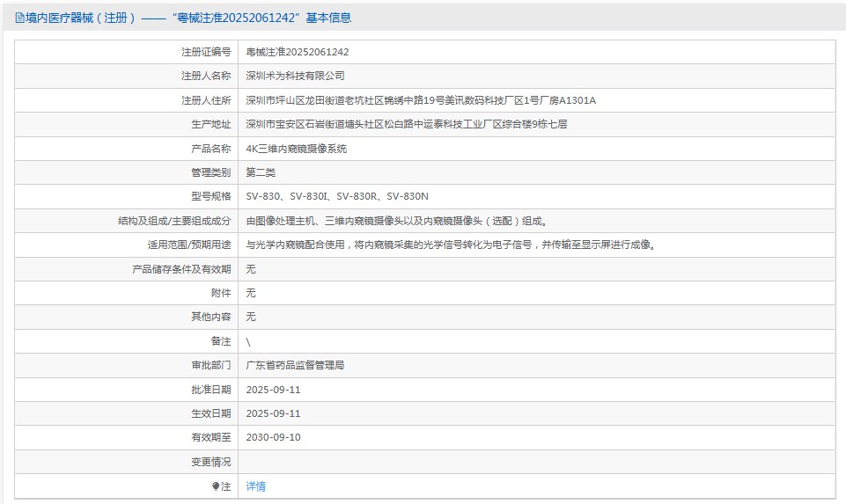Screen dimensions: 846x504
Task: Click the management category value 第二类
Action: pyautogui.click(x=261, y=172)
